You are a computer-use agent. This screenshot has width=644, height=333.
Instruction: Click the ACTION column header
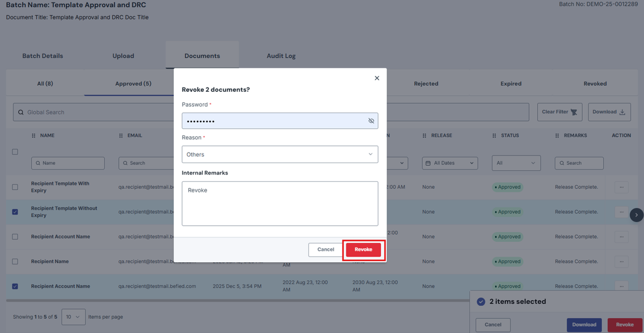coord(621,136)
